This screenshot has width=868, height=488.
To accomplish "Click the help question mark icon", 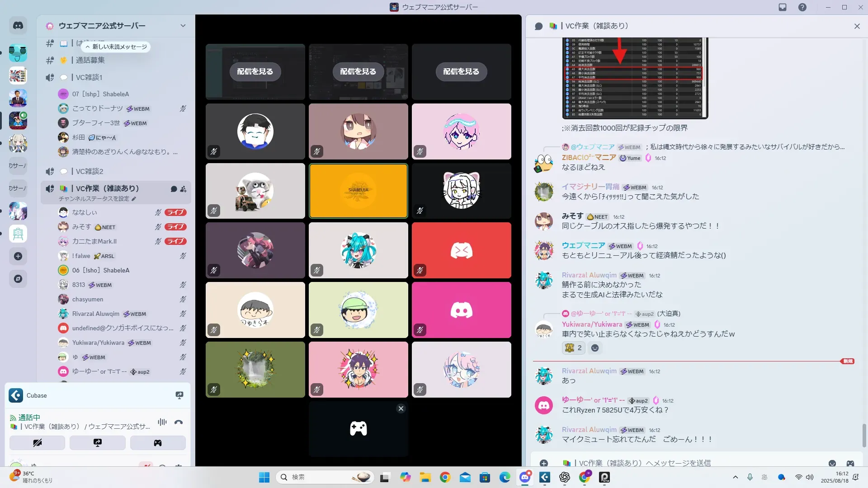I will pyautogui.click(x=802, y=7).
